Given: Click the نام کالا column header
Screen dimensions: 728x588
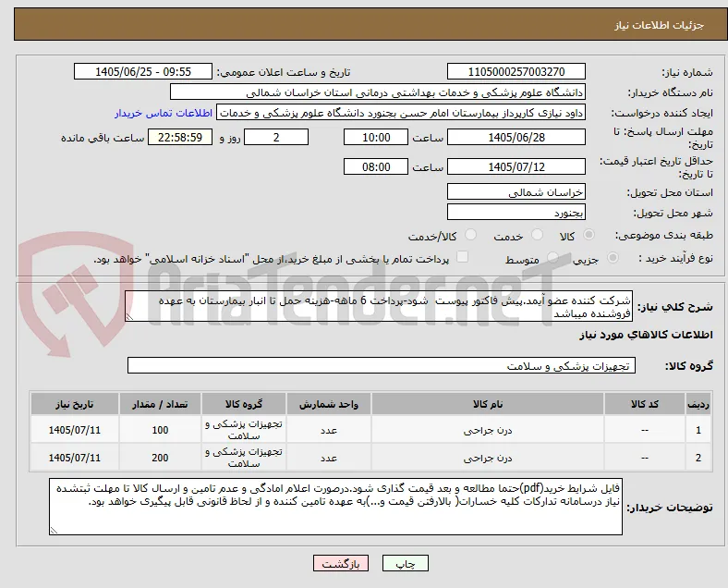Looking at the screenshot, I should point(488,404).
